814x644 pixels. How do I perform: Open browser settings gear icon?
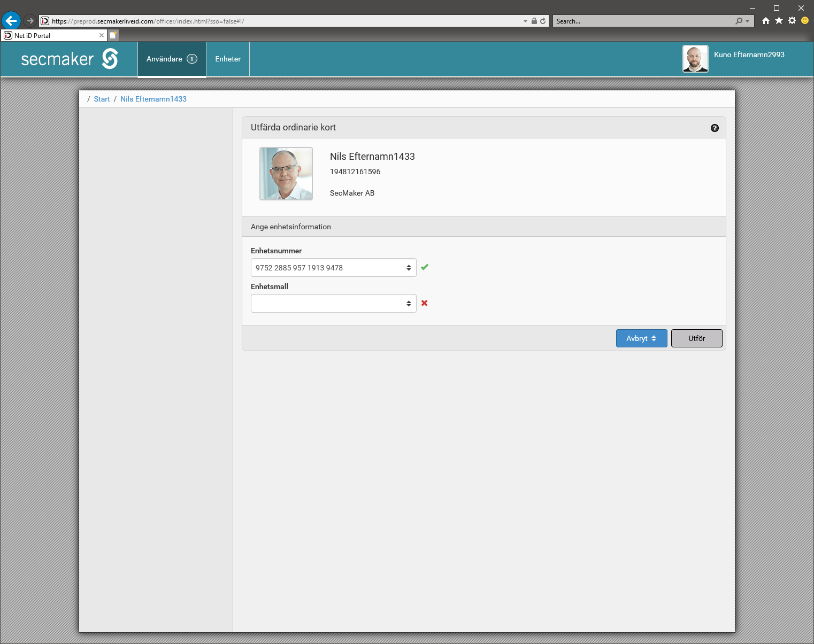(792, 21)
